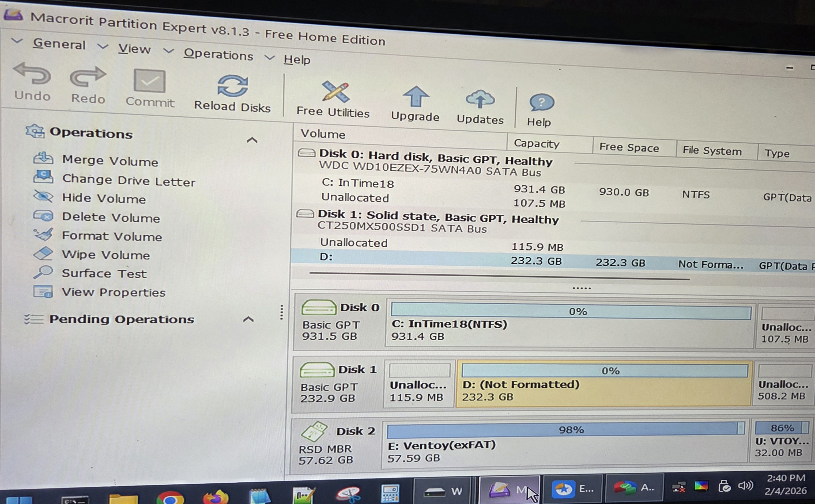Viewport: 815px width, 504px height.
Task: Expand the View menu dropdown
Action: point(134,49)
